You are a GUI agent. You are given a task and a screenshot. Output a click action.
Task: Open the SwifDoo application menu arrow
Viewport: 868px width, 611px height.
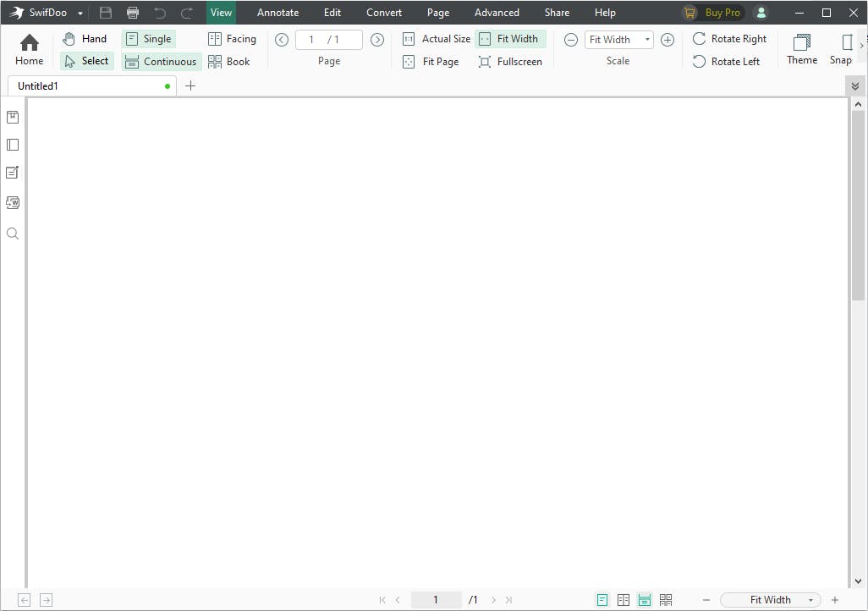[80, 14]
